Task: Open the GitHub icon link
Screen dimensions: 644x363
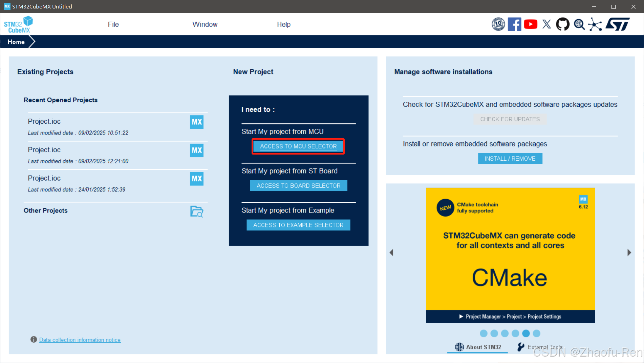Action: [x=563, y=24]
